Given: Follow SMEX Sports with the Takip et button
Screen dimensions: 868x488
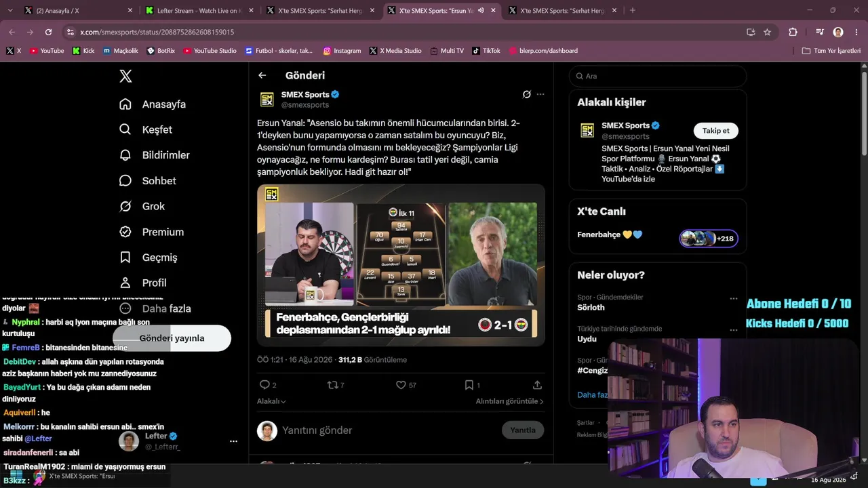Looking at the screenshot, I should click(715, 131).
